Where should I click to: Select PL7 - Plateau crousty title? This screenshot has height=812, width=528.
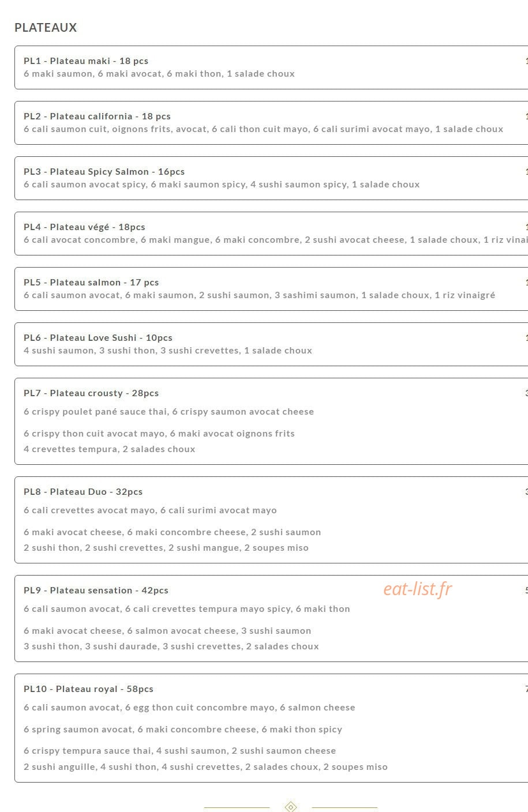(91, 393)
